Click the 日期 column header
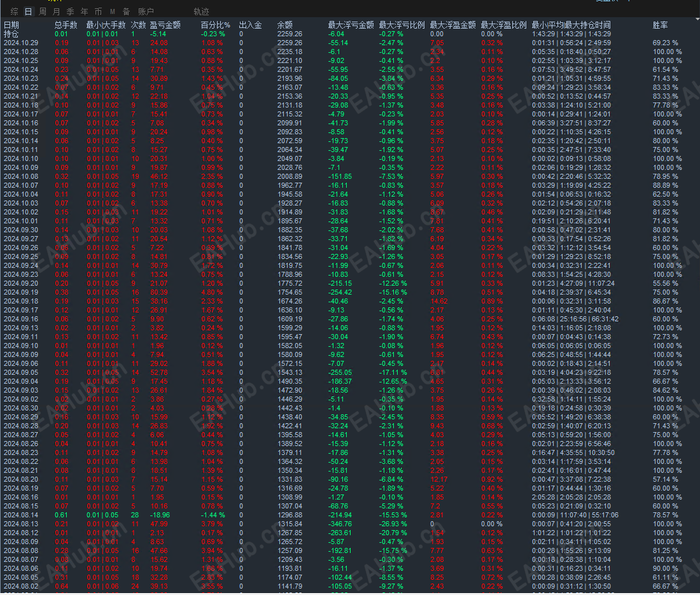This screenshot has width=700, height=595. 11,25
